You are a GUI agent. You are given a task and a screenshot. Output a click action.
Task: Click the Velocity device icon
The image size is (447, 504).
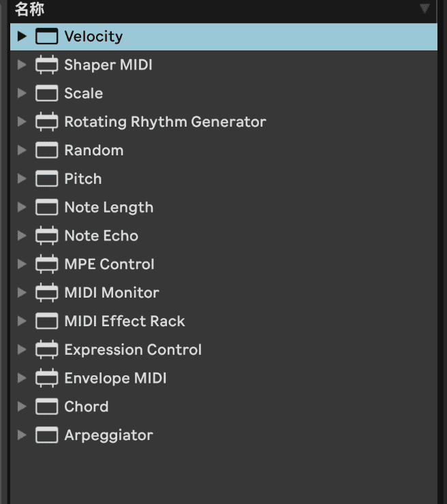click(x=46, y=36)
